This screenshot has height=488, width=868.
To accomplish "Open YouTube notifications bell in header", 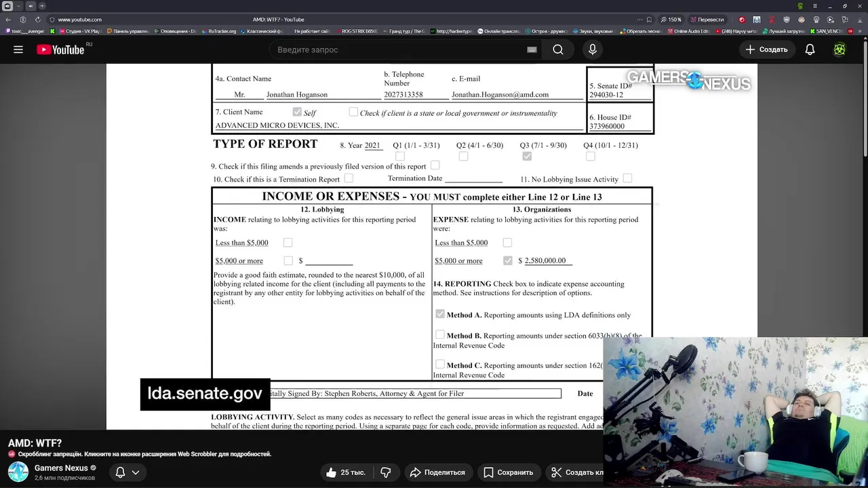I will 810,49.
